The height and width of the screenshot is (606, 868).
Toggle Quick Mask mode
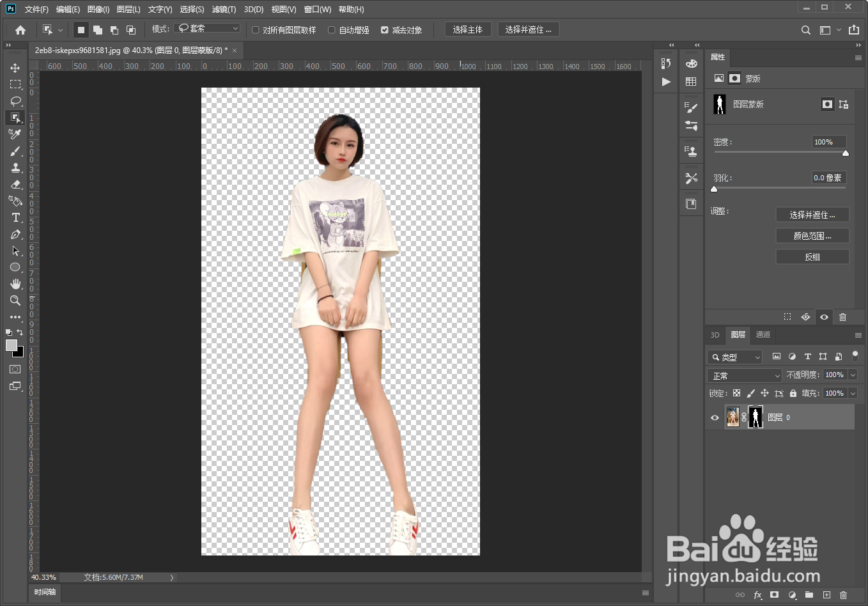coord(15,369)
